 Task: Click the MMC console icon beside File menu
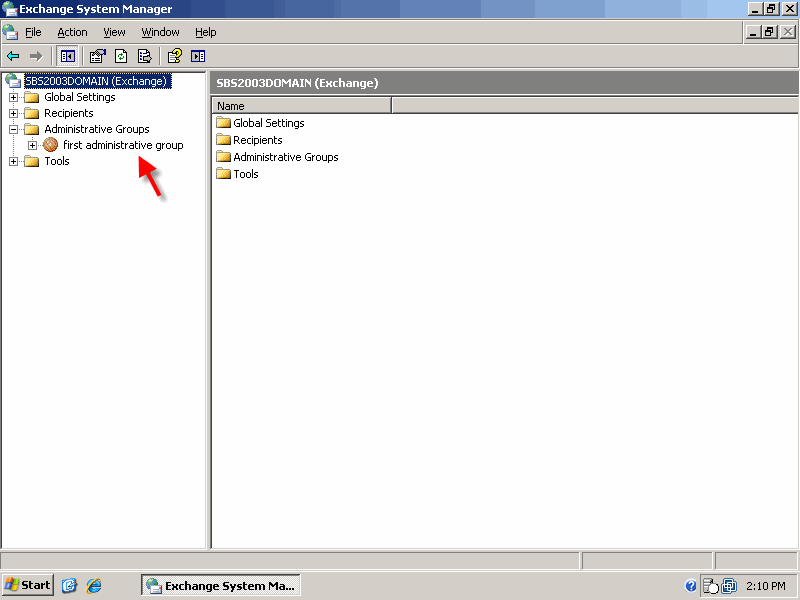[10, 32]
